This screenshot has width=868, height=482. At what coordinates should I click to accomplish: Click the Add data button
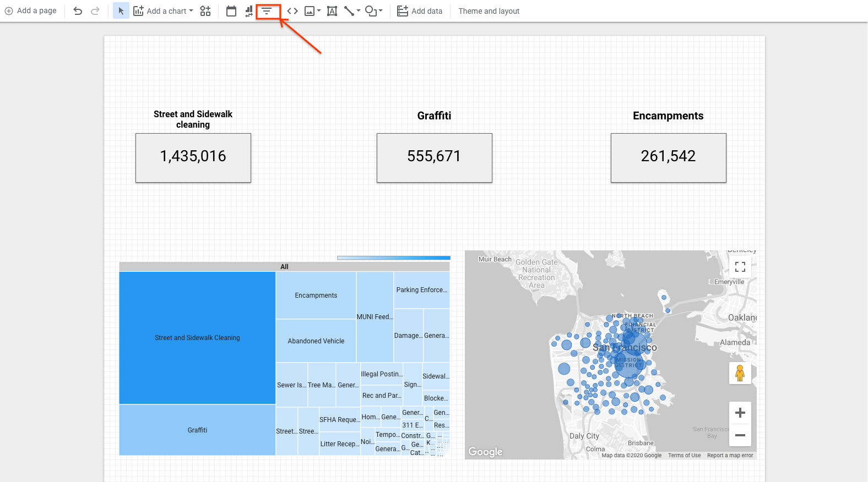(x=420, y=11)
